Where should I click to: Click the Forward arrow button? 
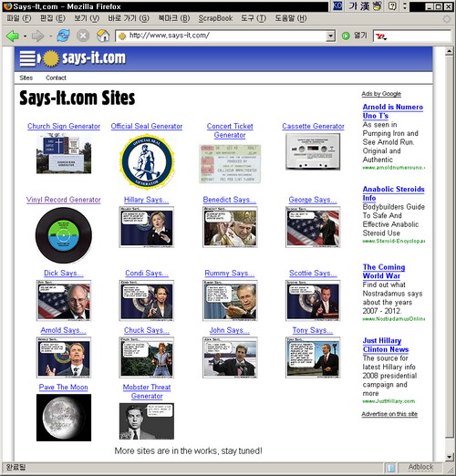[x=37, y=36]
